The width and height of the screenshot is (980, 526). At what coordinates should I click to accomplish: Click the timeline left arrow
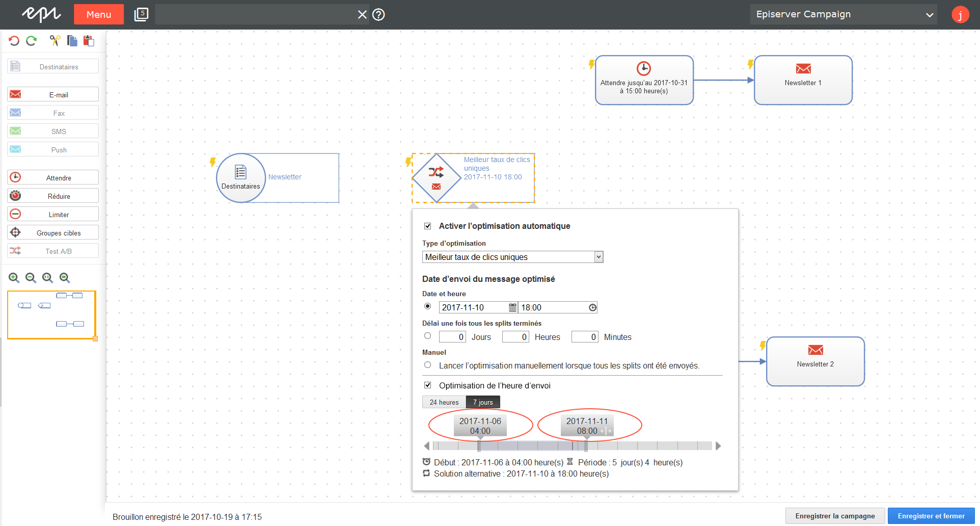click(427, 446)
